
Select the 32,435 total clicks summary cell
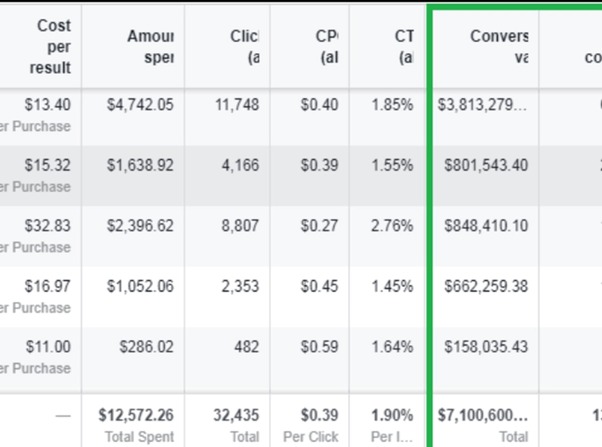(236, 415)
